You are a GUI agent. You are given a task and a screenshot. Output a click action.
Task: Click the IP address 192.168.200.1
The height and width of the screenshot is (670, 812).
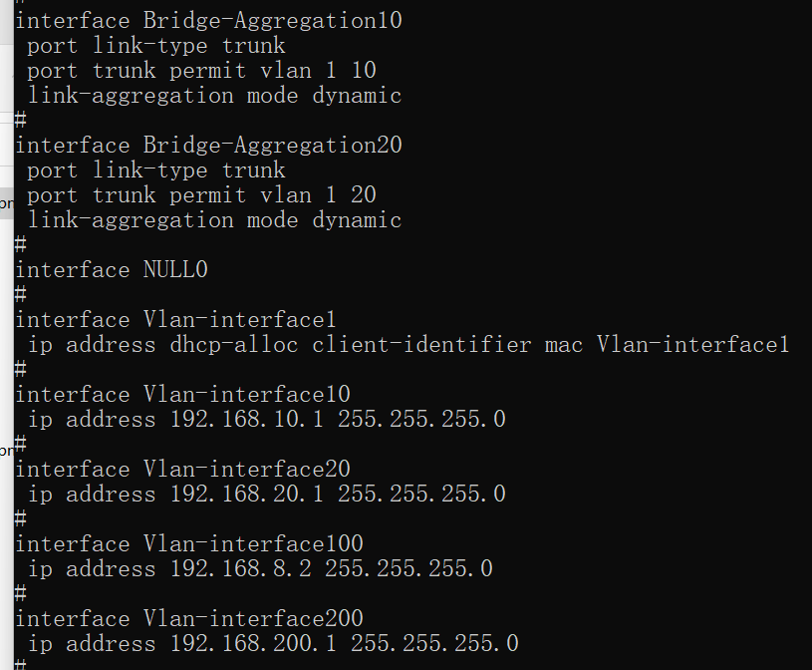click(x=253, y=643)
